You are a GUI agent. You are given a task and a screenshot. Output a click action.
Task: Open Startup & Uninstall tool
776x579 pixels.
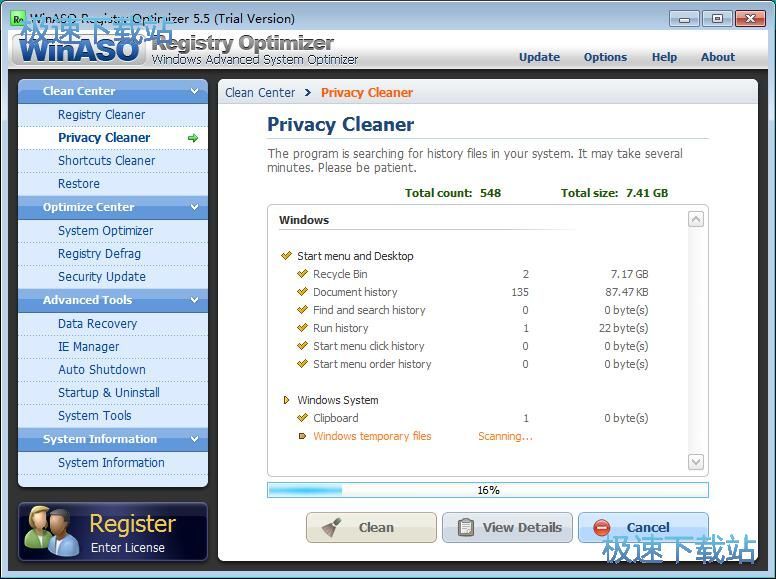click(x=113, y=393)
